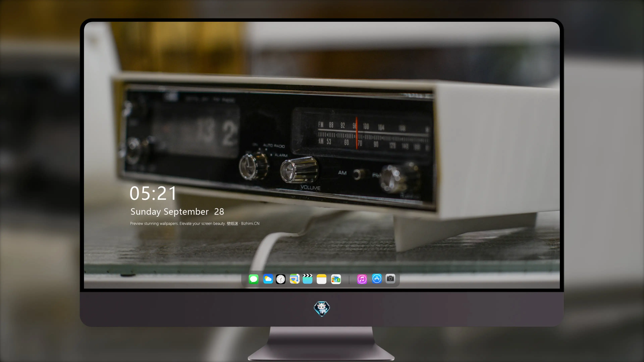Open the Weather app in the dock

pyautogui.click(x=268, y=279)
